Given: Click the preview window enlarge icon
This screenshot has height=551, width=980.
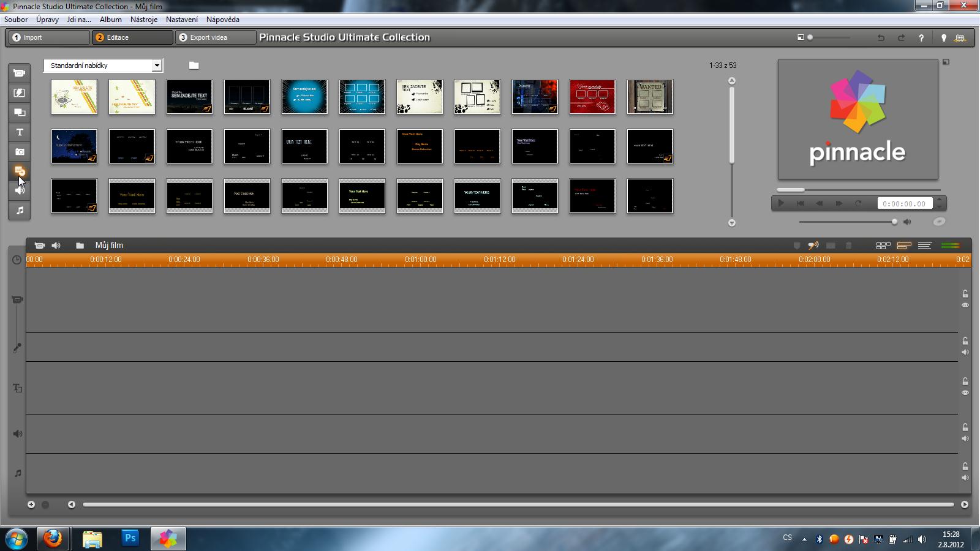Looking at the screenshot, I should [946, 62].
